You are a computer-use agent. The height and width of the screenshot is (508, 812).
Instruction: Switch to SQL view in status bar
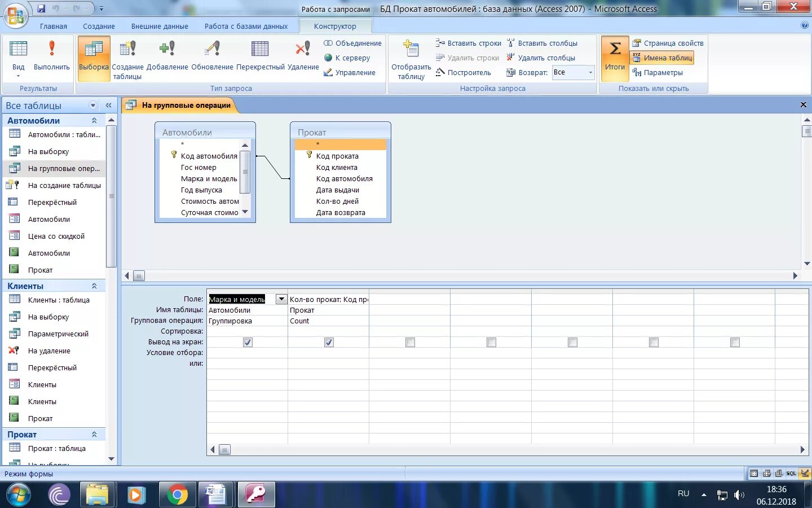click(x=791, y=474)
